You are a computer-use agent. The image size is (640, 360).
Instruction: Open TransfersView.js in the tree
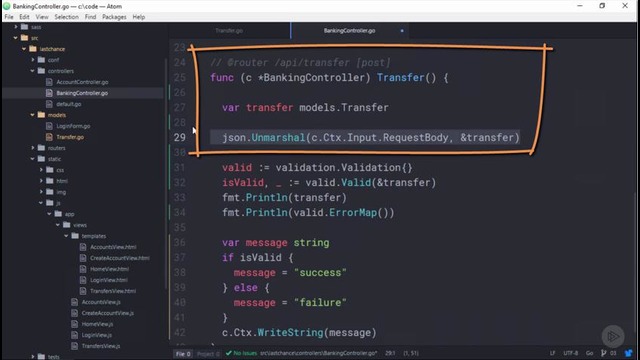pyautogui.click(x=101, y=346)
